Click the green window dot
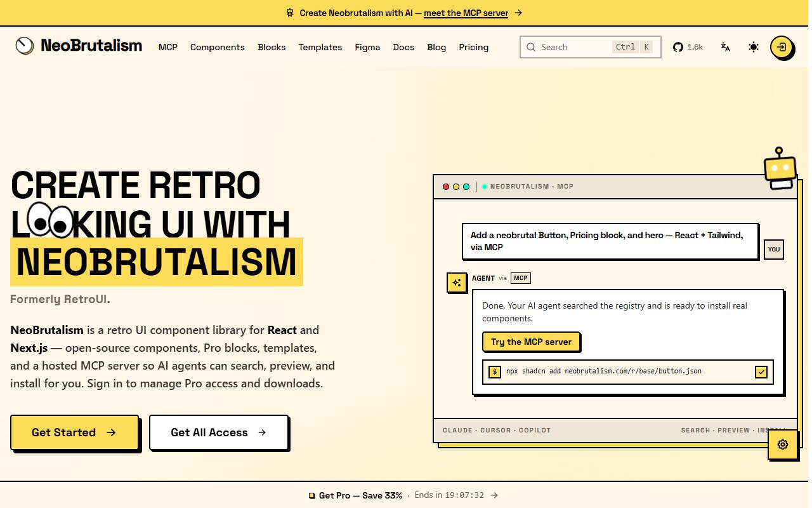Screen dimensions: 812x508 coord(466,187)
